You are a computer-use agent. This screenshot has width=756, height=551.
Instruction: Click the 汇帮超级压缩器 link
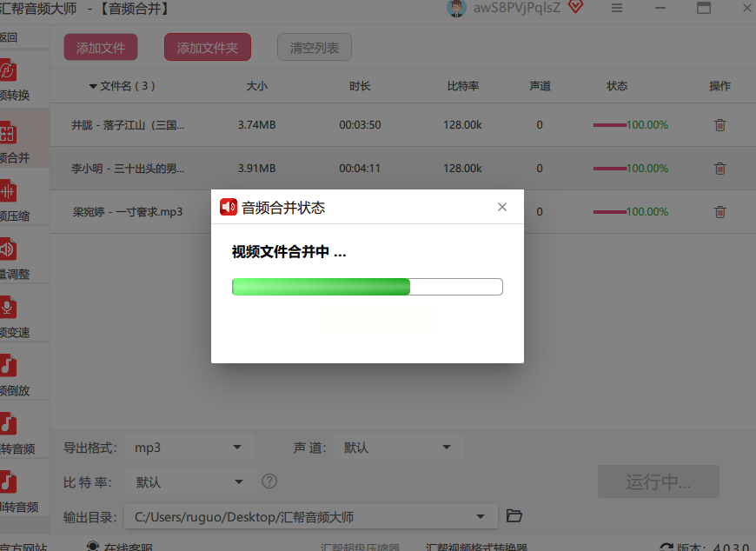pyautogui.click(x=360, y=548)
